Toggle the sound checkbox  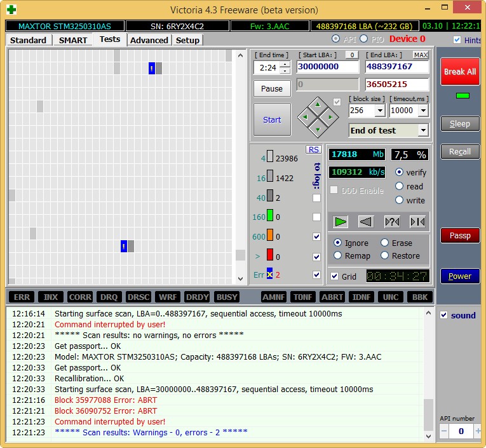pos(444,315)
